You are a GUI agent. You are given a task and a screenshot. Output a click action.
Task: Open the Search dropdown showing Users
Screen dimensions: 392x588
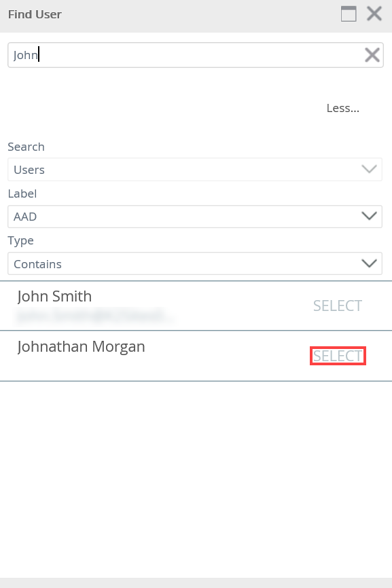click(195, 170)
